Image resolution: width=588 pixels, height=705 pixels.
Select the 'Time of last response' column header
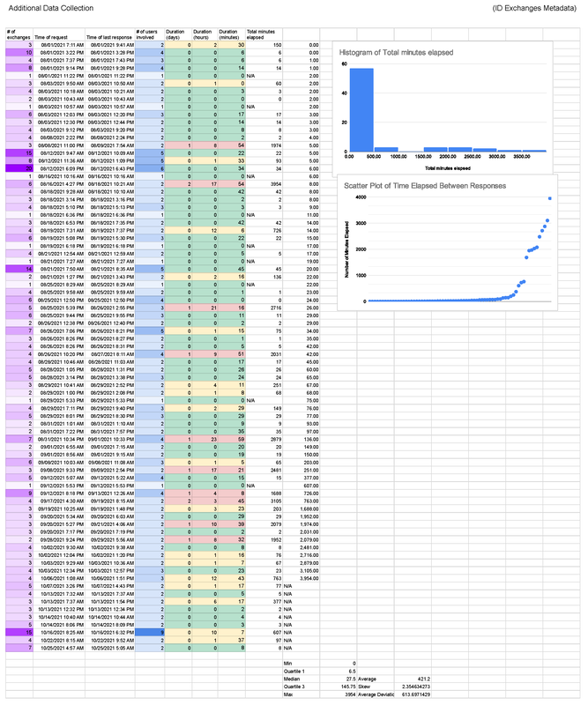[110, 34]
